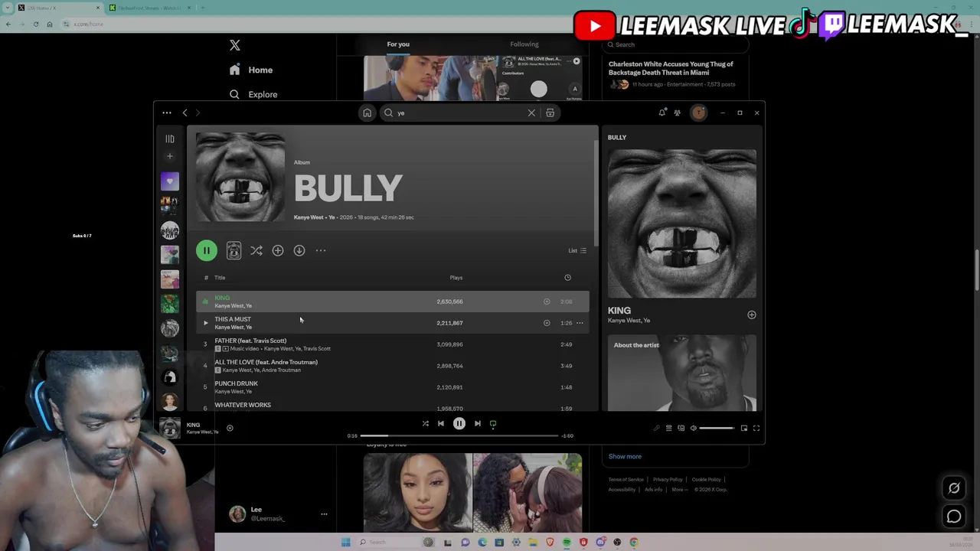Select PUNCH DRUNK track

[393, 387]
